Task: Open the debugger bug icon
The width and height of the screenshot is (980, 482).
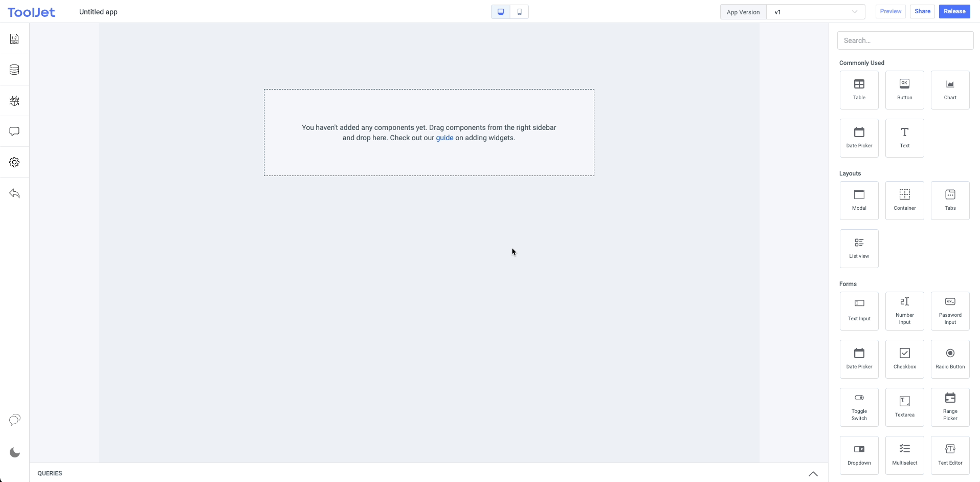Action: coord(14,101)
